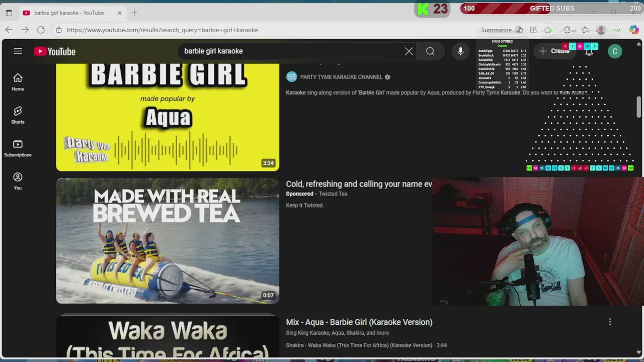The height and width of the screenshot is (362, 644).
Task: Open the Waka Waka mix thumbnail
Action: (168, 336)
